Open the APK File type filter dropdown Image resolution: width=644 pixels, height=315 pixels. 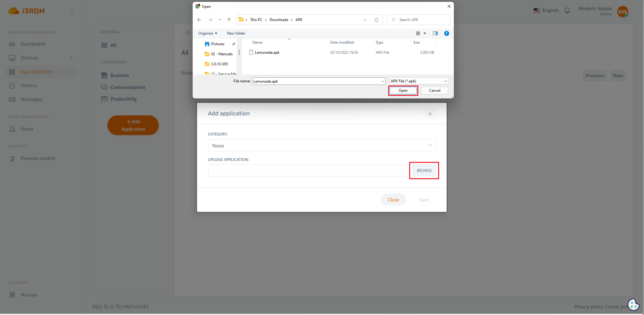coord(419,81)
